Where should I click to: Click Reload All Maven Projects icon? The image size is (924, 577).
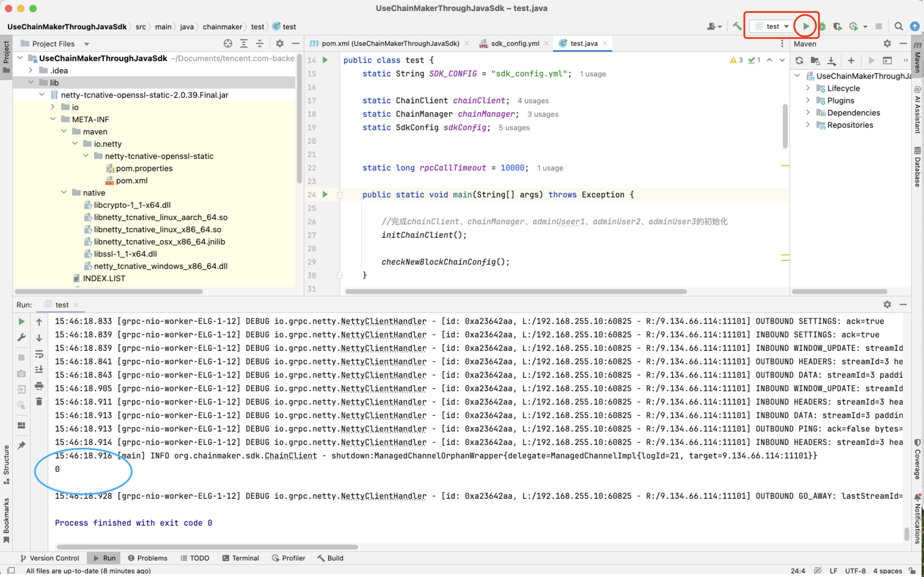pos(799,60)
